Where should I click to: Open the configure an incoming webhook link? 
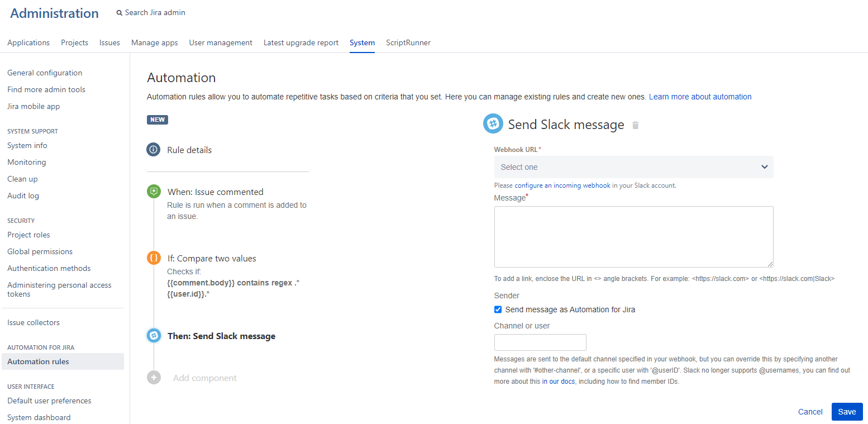coord(562,185)
